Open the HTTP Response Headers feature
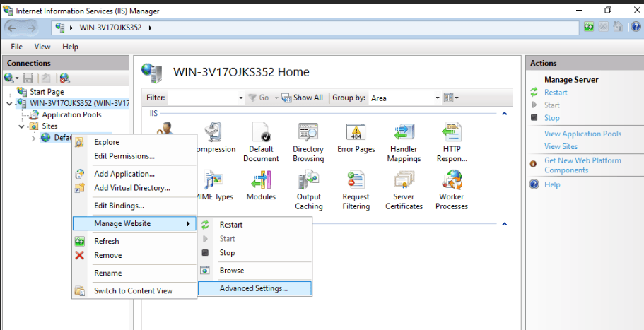 coord(452,141)
